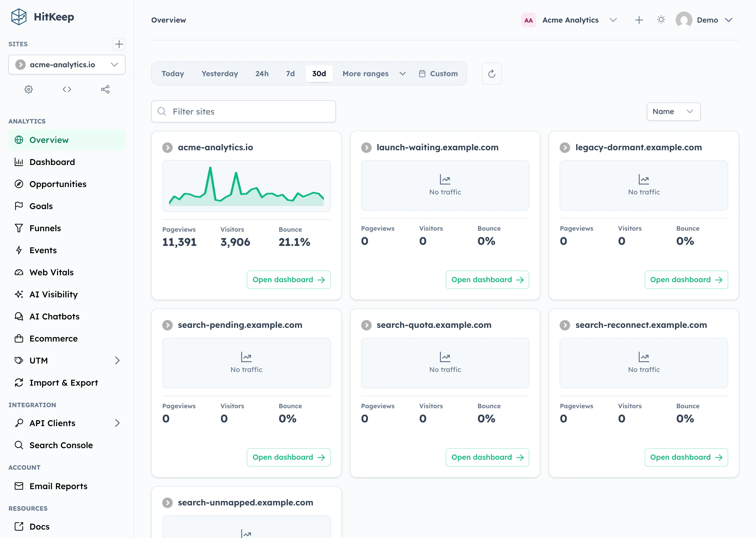The height and width of the screenshot is (538, 756).
Task: Open the share site icon
Action: [x=105, y=89]
